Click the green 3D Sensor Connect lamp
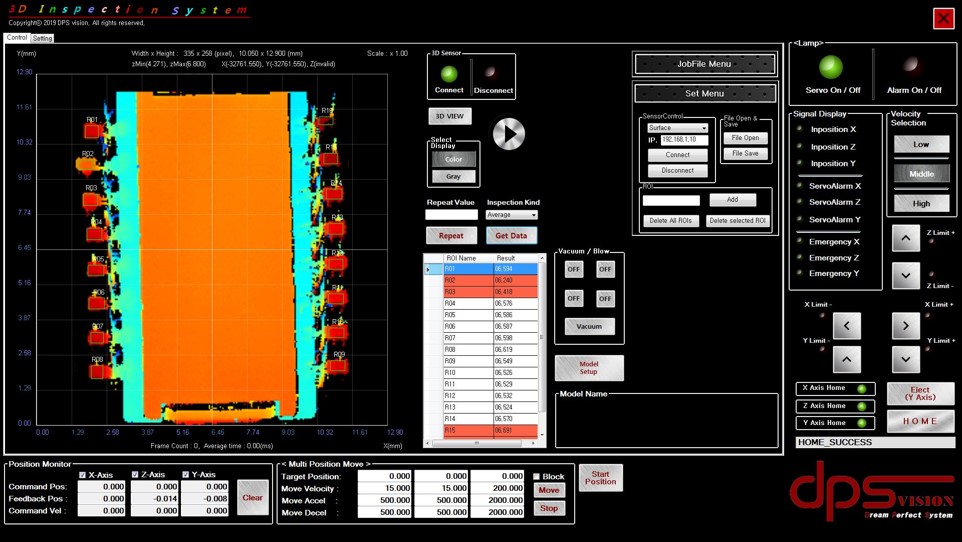 pos(449,73)
